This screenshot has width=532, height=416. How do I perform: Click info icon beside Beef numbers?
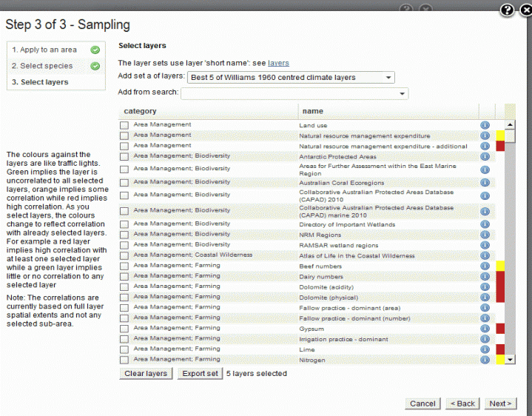pyautogui.click(x=485, y=266)
